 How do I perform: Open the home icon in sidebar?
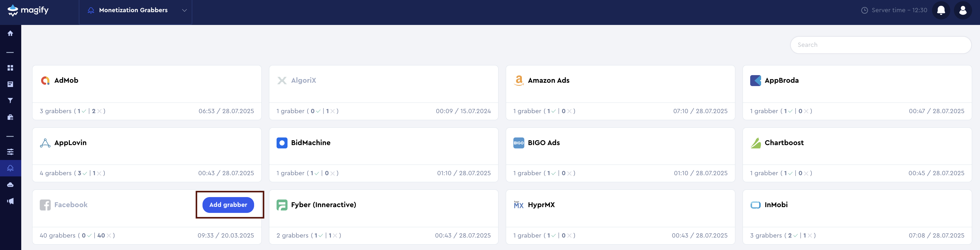10,33
